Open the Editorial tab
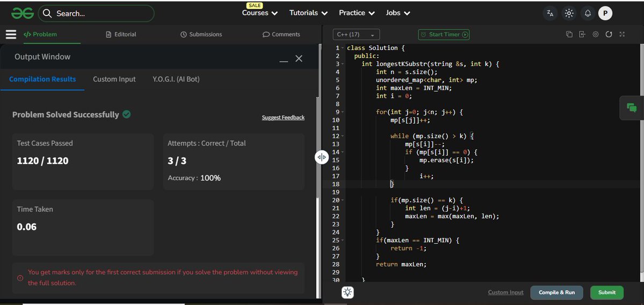 click(121, 34)
